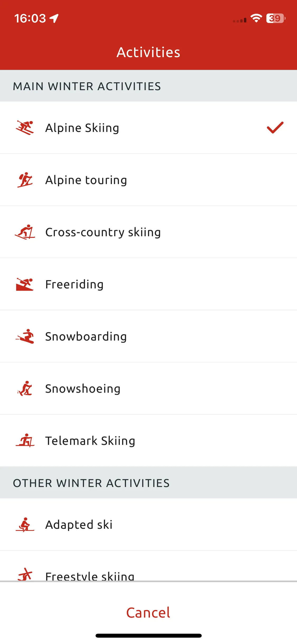Tap the Freeriding slope icon
Image resolution: width=297 pixels, height=644 pixels.
pos(25,284)
